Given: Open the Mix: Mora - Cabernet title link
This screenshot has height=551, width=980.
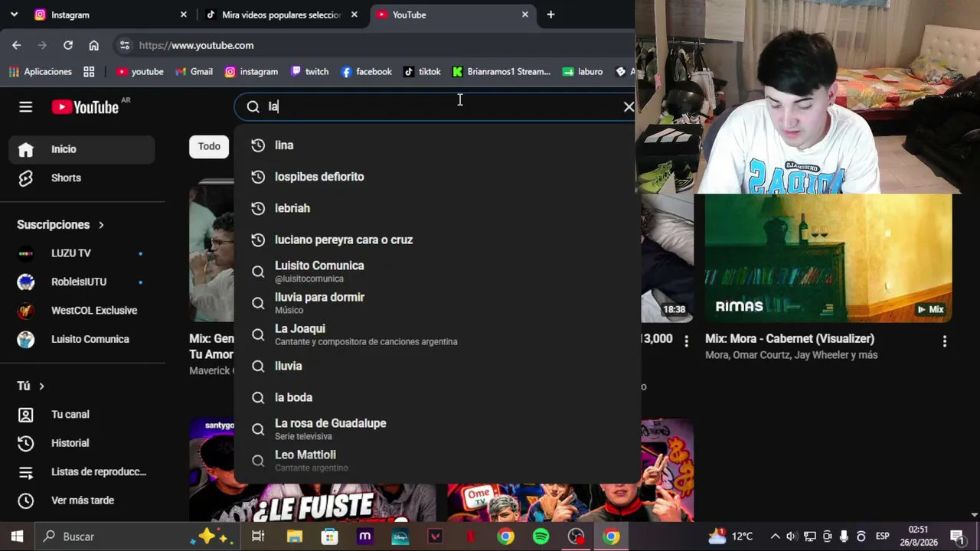Looking at the screenshot, I should coord(789,339).
